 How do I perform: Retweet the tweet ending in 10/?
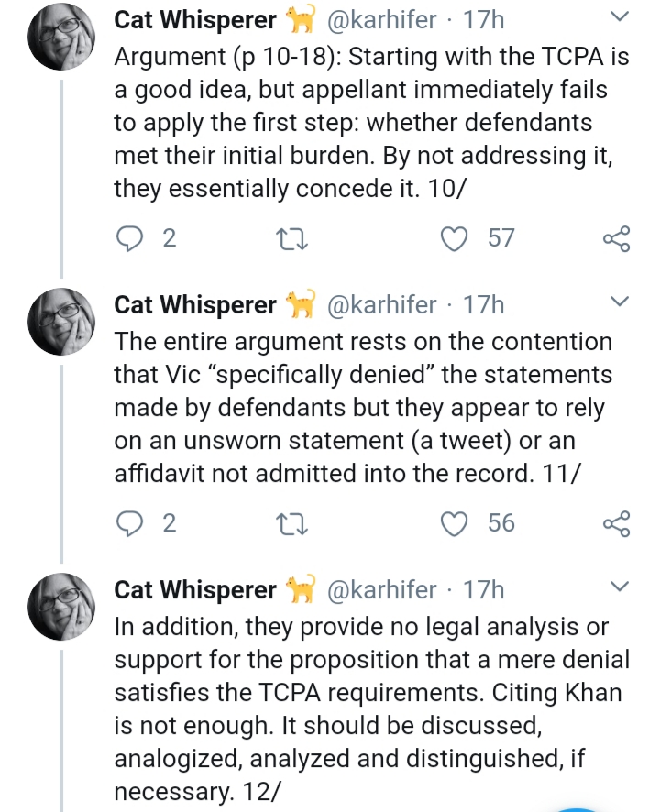click(291, 239)
